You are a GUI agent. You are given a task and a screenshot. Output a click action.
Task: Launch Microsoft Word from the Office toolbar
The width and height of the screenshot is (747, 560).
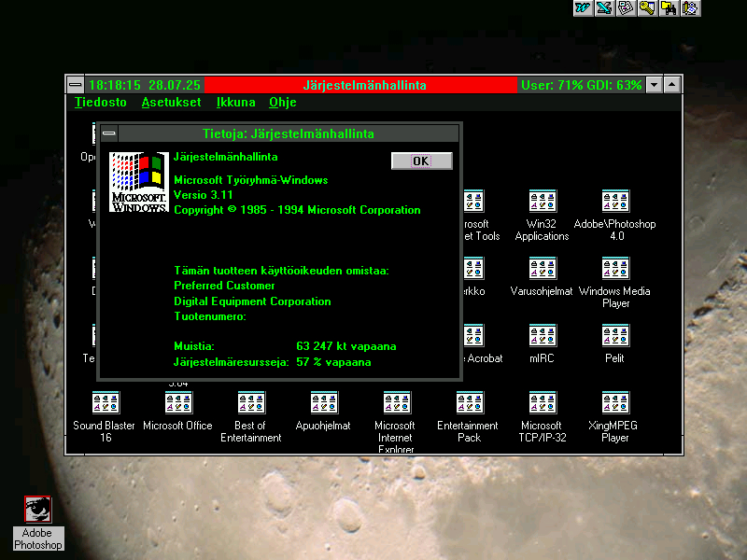pyautogui.click(x=583, y=8)
